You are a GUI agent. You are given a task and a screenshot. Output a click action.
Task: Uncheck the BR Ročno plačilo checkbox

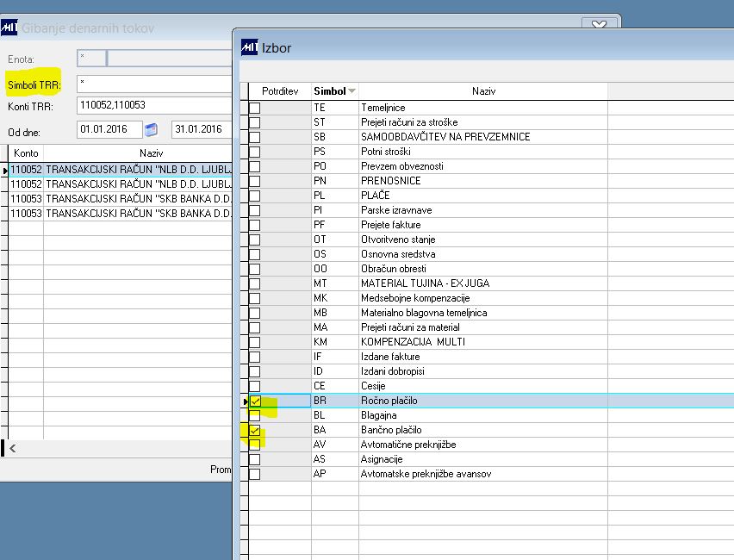(x=255, y=401)
